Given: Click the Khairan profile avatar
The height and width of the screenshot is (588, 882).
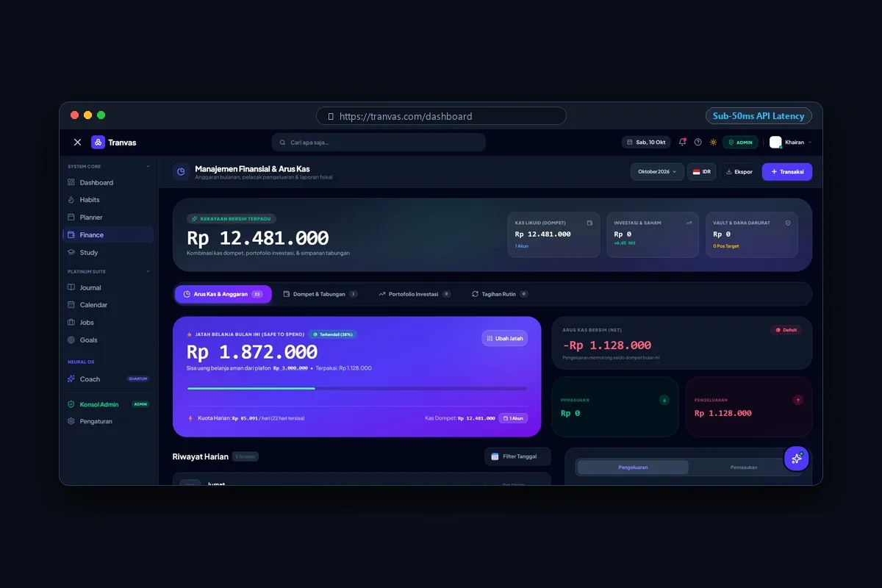Looking at the screenshot, I should [775, 142].
